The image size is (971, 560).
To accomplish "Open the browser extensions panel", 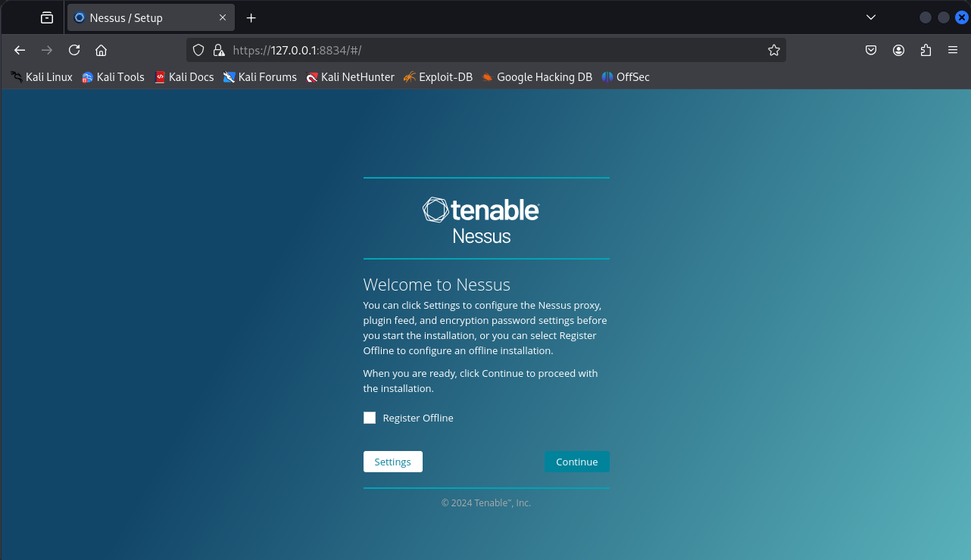I will click(926, 50).
